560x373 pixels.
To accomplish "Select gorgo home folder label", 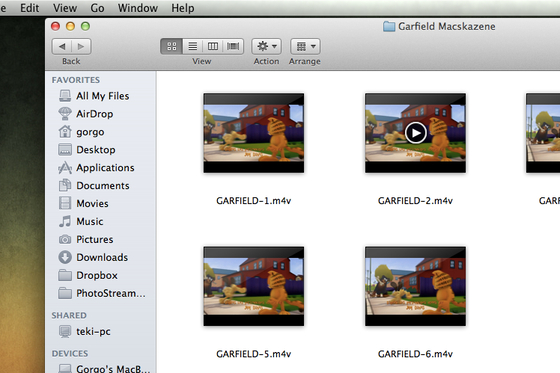I will click(90, 132).
